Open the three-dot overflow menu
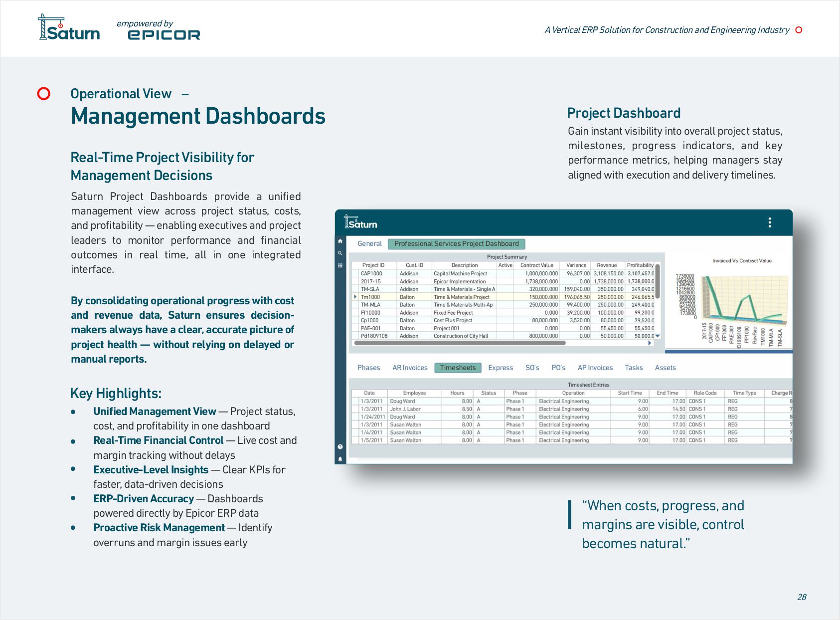This screenshot has height=620, width=840. pos(770,222)
